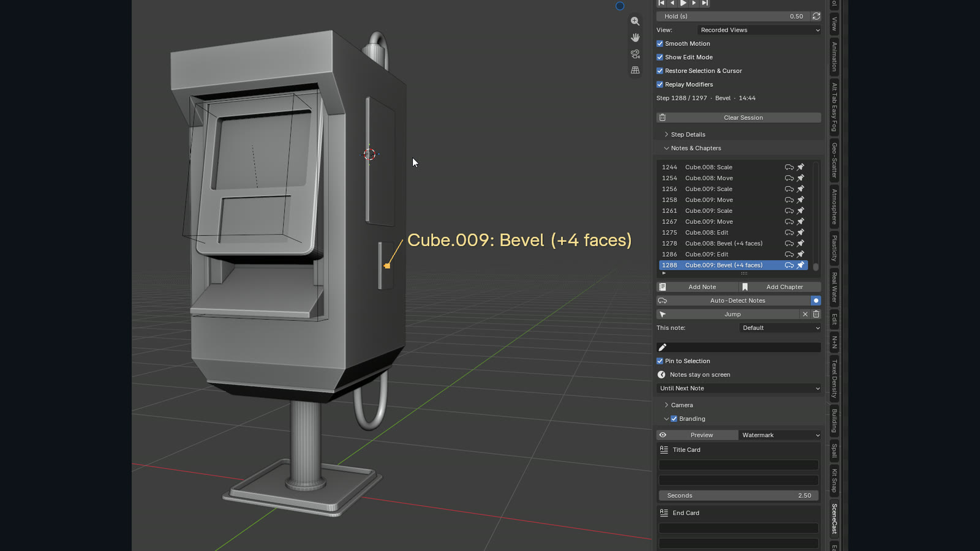Click the loop refresh icon beside Hold
The height and width of the screenshot is (551, 980).
click(x=816, y=17)
